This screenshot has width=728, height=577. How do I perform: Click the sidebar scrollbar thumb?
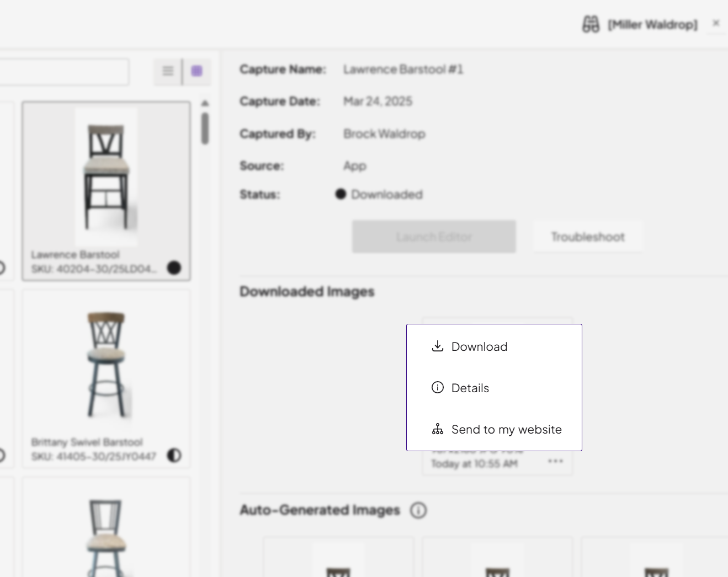[205, 128]
